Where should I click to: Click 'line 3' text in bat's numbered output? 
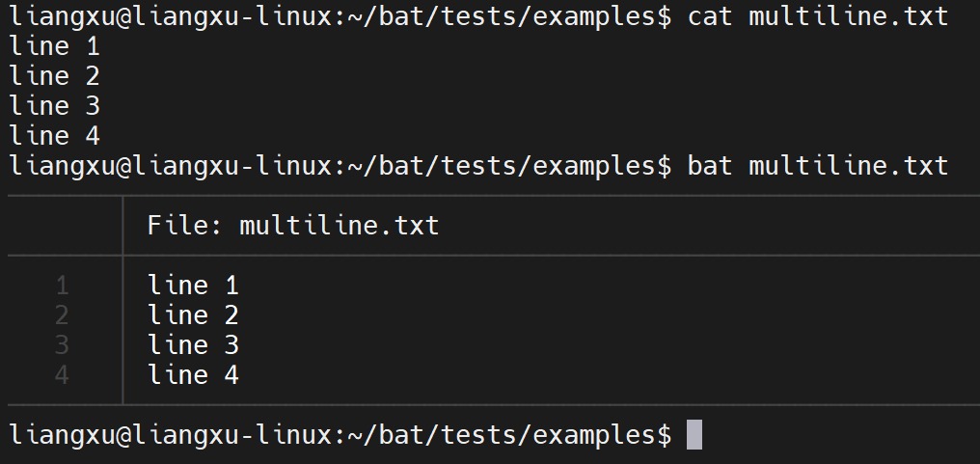(x=193, y=345)
